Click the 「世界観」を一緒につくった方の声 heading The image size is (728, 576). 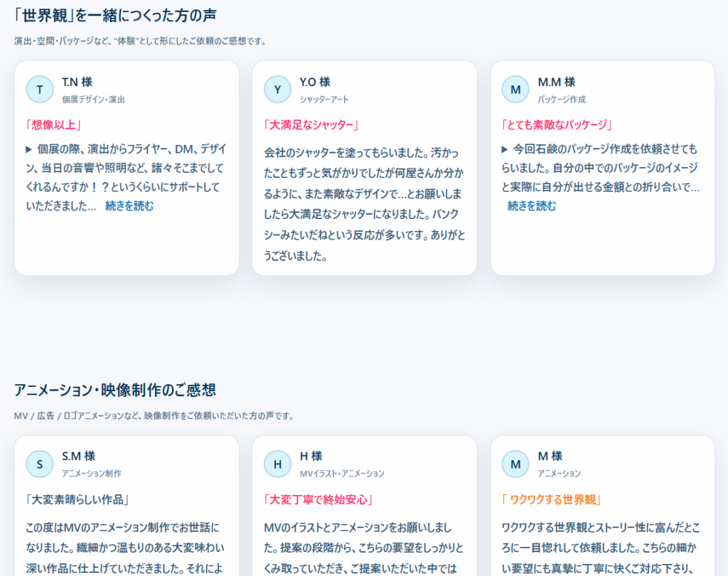click(x=115, y=14)
